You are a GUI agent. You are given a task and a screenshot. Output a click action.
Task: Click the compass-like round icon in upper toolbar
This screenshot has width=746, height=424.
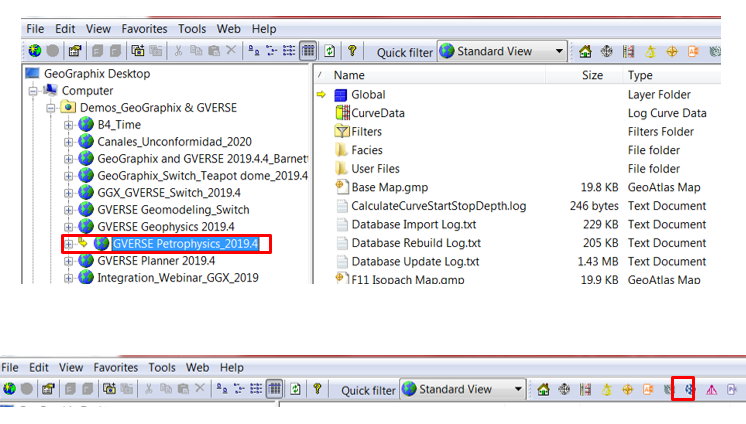[607, 51]
